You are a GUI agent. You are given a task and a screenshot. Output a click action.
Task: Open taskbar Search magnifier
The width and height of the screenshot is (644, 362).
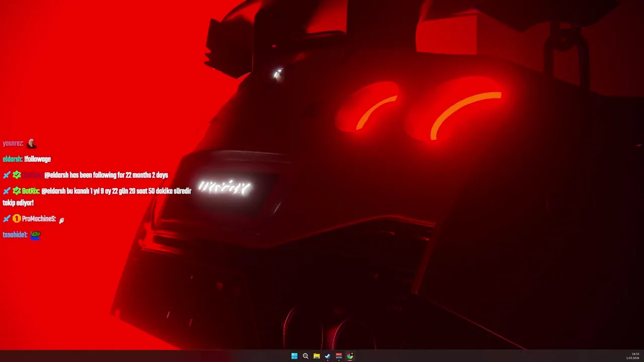[x=305, y=356]
